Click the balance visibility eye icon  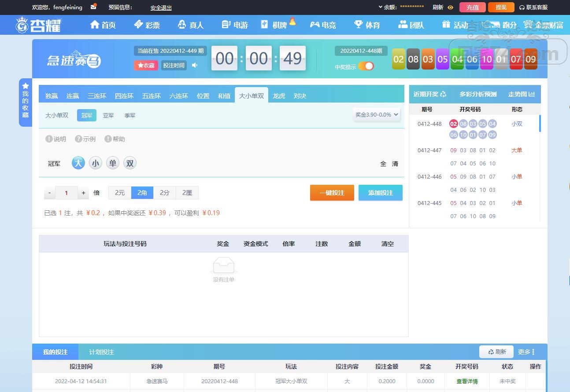(x=450, y=7)
